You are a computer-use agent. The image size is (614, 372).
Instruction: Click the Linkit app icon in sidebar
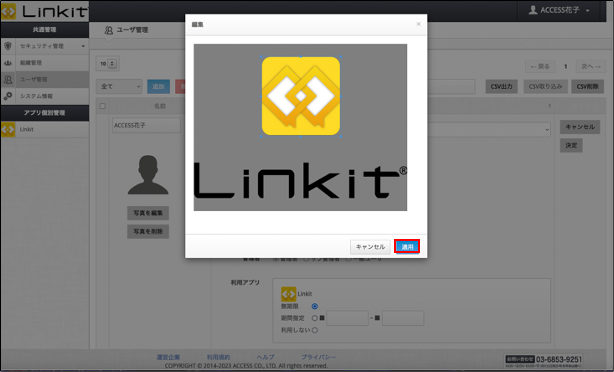click(8, 129)
